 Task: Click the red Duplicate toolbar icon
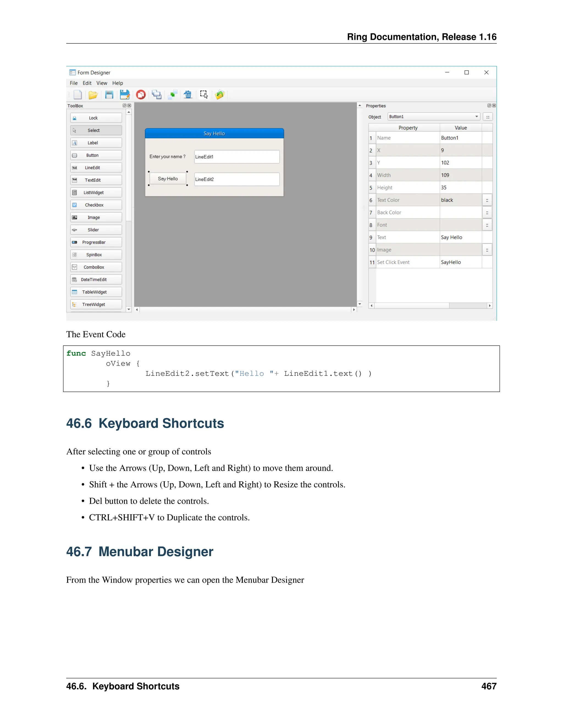point(141,95)
